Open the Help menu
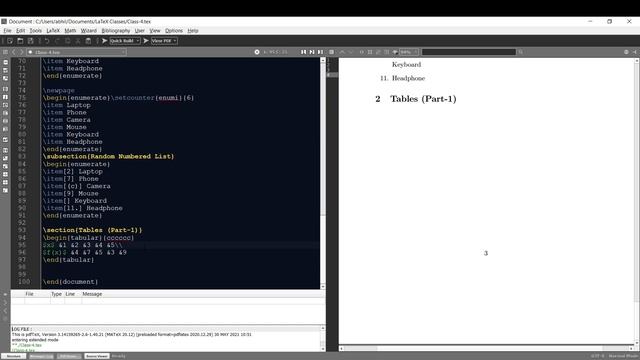 193,31
